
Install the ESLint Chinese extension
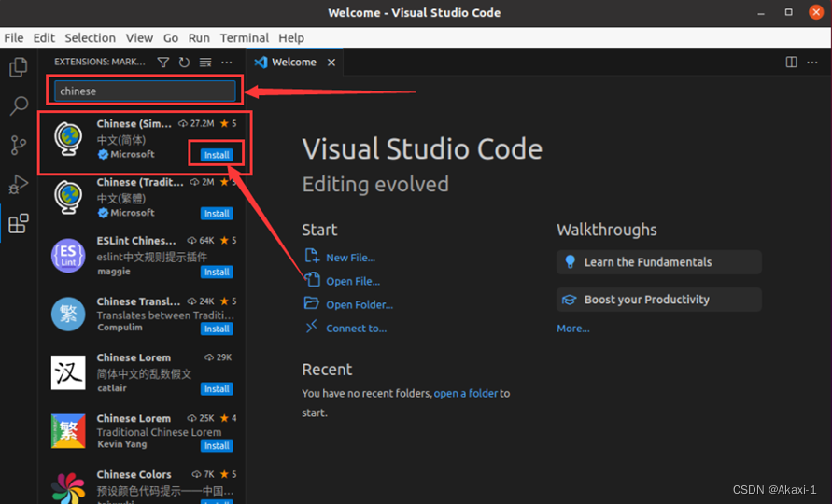217,272
